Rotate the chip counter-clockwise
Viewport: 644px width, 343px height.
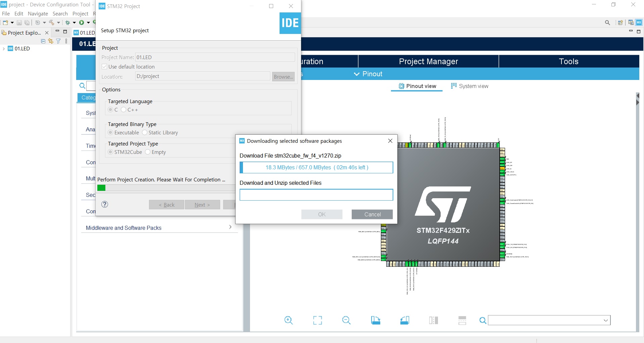(x=405, y=320)
